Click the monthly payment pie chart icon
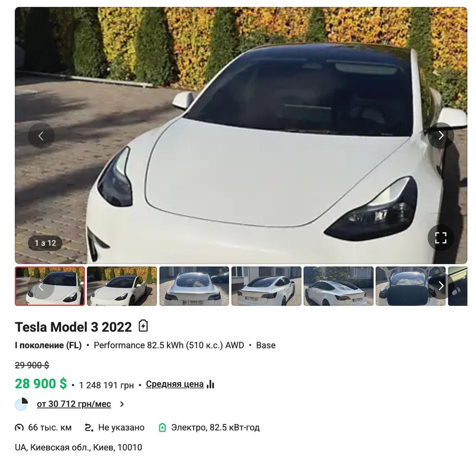This screenshot has height=457, width=476. pos(21,404)
